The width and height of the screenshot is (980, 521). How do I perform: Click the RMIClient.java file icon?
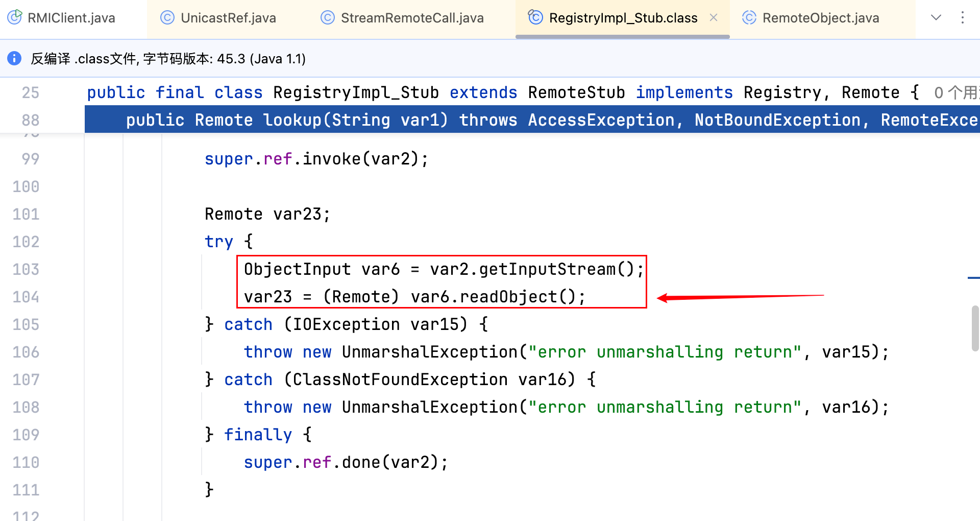point(15,18)
